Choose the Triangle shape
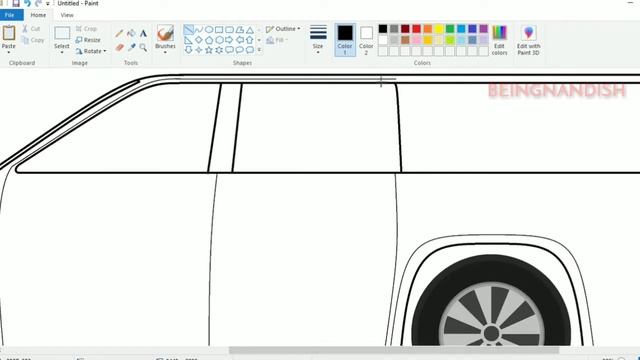Screen dimensions: 640x360 250,30
